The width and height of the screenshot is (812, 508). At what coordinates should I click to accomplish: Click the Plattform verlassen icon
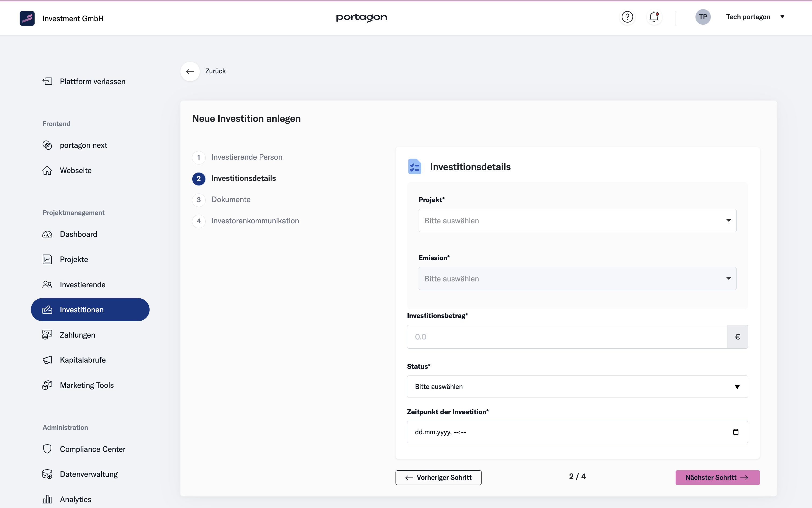(x=47, y=81)
